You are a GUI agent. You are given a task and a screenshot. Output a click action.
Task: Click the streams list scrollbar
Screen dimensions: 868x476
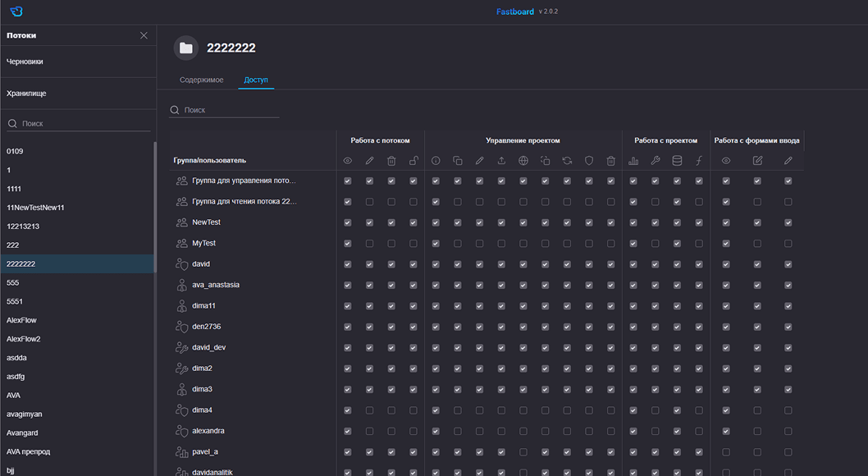click(155, 207)
